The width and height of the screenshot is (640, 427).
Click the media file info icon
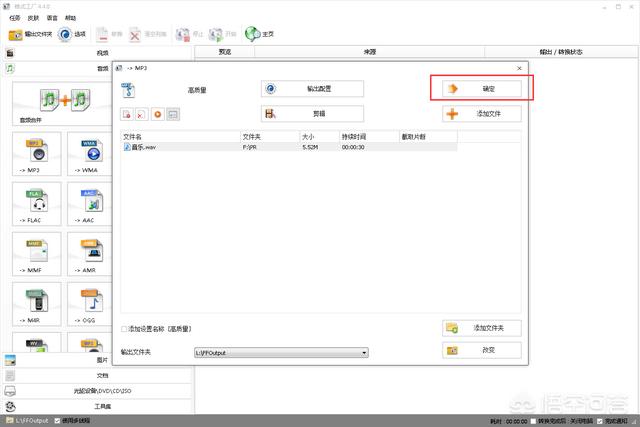click(173, 114)
